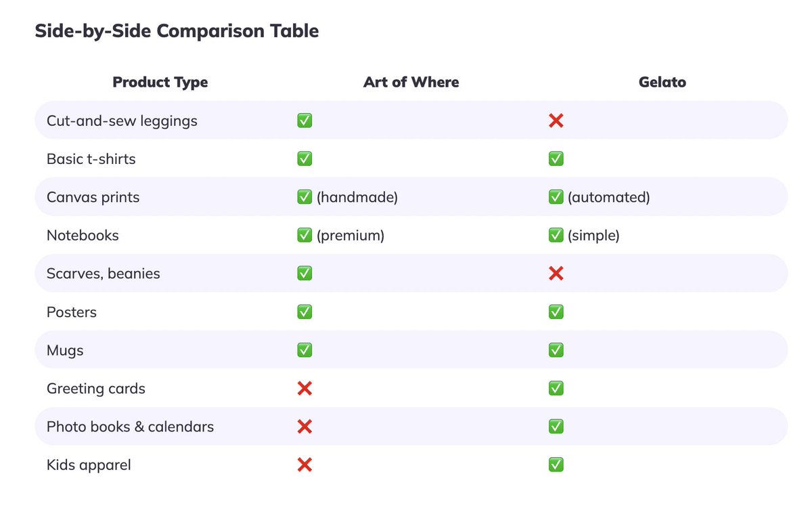This screenshot has height=510, width=812.
Task: Click Gelato checkmark beside (automated)
Action: (556, 197)
